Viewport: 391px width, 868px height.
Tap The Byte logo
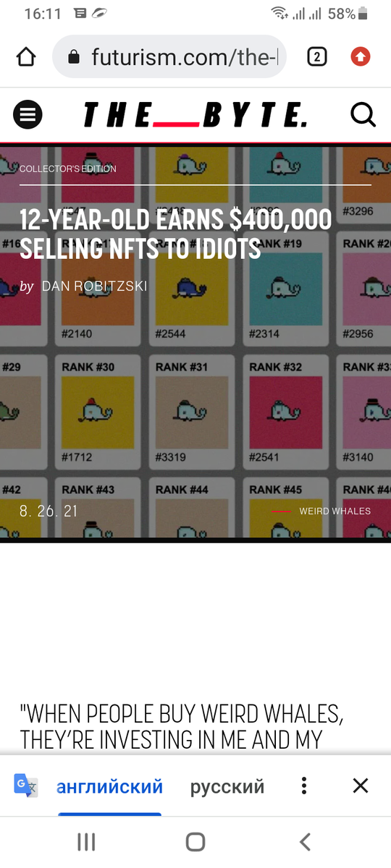point(195,114)
